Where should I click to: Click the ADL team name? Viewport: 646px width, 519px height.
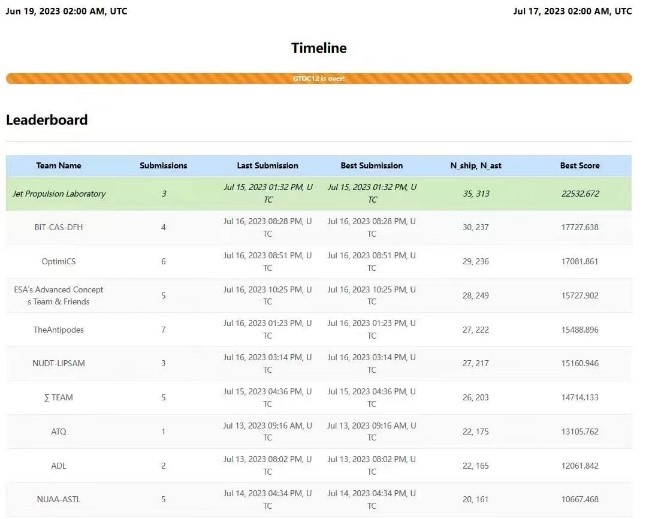click(x=58, y=465)
